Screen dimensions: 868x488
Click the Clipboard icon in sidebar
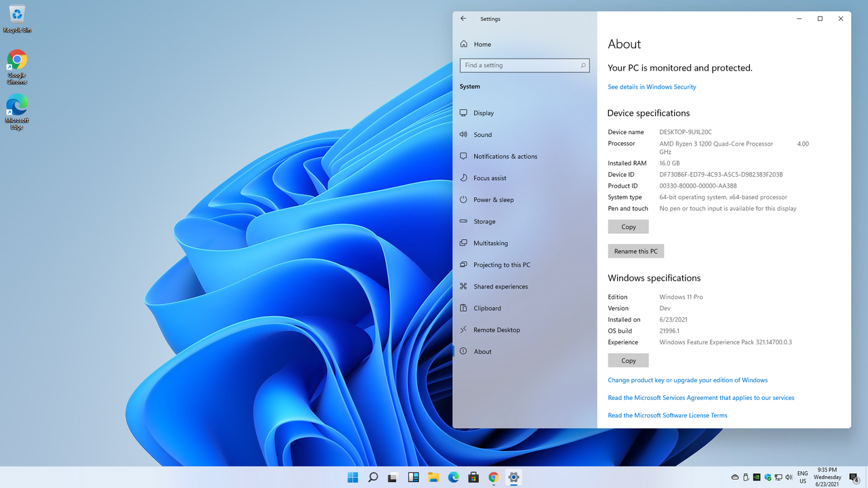point(463,308)
